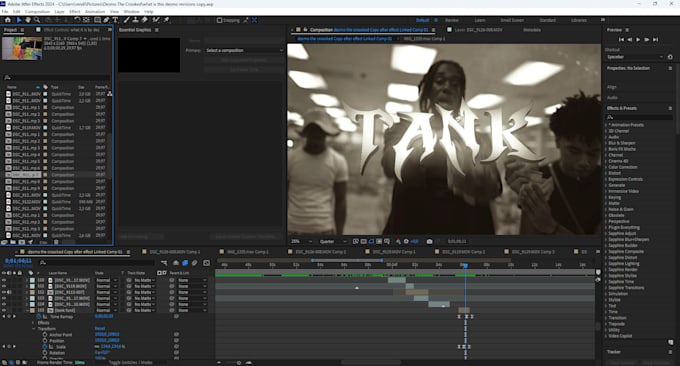680x366 pixels.
Task: Jump to last frame in Preview panel
Action: coord(656,39)
